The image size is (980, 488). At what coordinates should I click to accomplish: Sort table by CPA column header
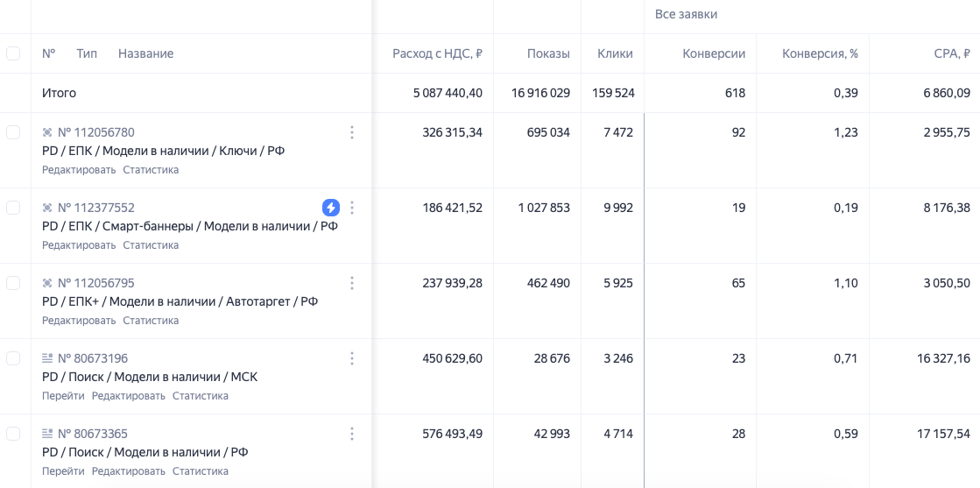click(952, 53)
